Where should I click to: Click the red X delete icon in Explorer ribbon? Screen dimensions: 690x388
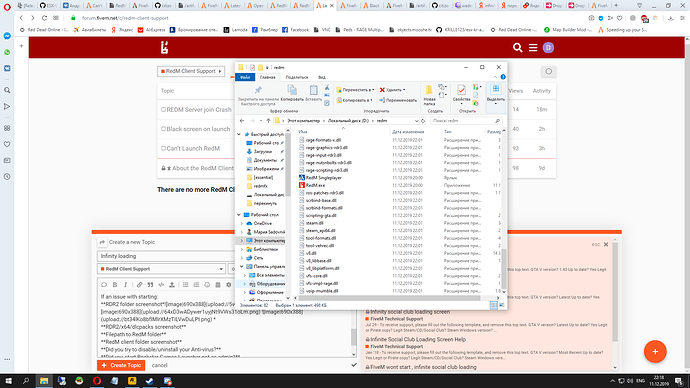[x=382, y=90]
